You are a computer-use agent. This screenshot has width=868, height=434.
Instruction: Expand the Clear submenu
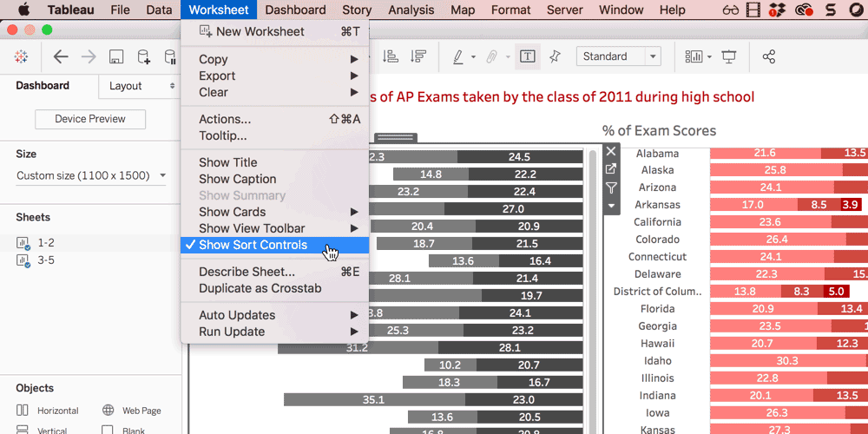[274, 93]
